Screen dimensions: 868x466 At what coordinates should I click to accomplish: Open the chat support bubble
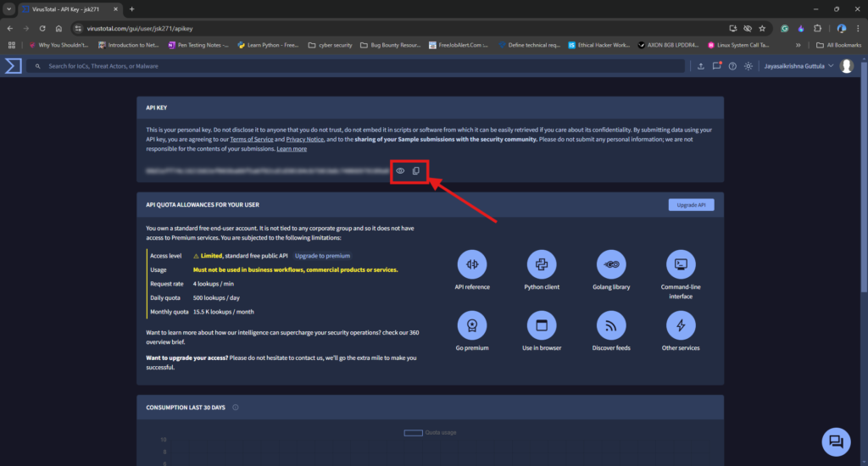tap(836, 441)
